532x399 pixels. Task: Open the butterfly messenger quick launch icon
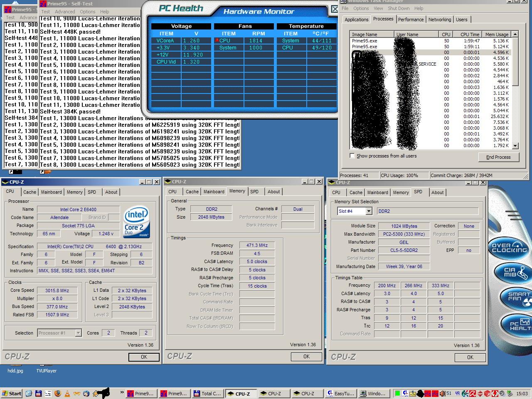[77, 394]
